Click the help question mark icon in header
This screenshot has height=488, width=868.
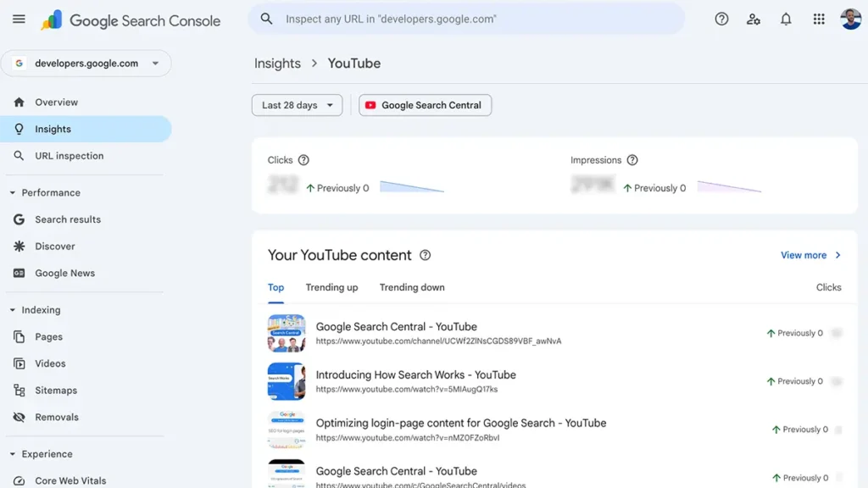pyautogui.click(x=721, y=19)
